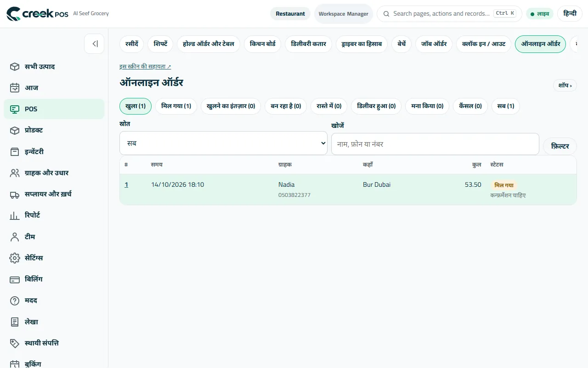The image size is (588, 368).
Task: Click the प्रोडक्ट cube icon
Action: [15, 130]
